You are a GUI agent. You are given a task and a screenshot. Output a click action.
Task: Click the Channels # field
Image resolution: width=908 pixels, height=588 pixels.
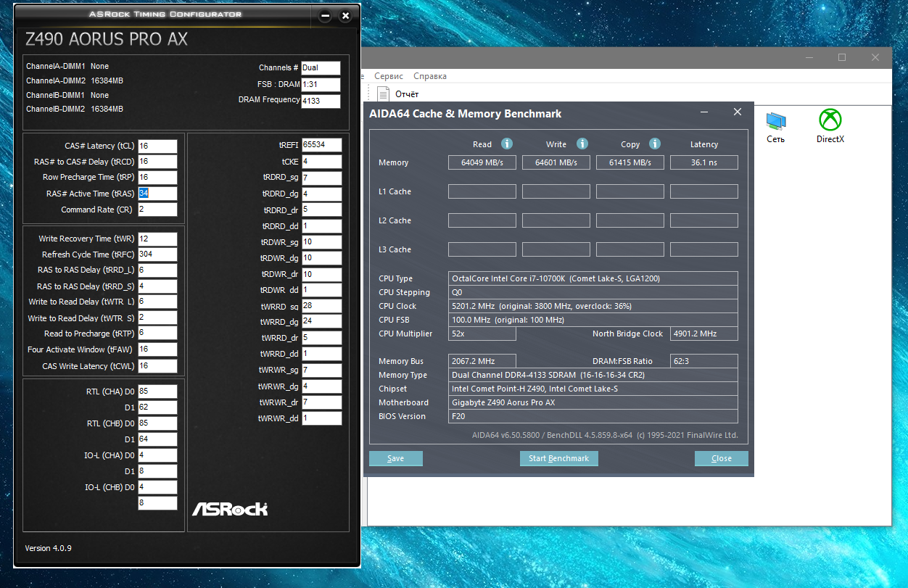321,68
